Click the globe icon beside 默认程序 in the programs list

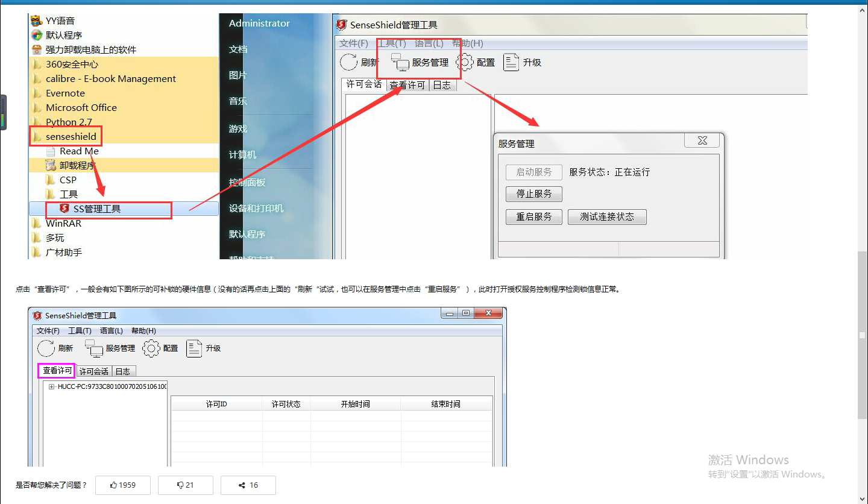[37, 35]
